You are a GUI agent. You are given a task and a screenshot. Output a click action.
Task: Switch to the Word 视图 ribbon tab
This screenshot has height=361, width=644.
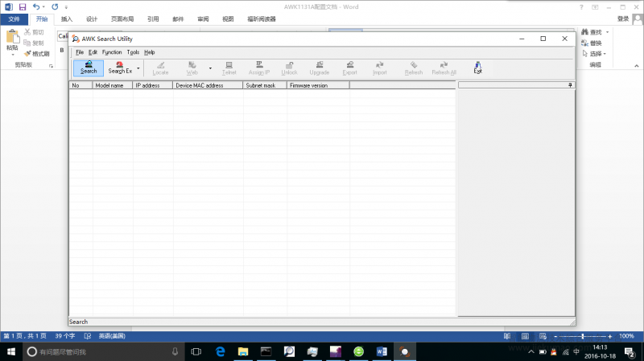pos(228,18)
